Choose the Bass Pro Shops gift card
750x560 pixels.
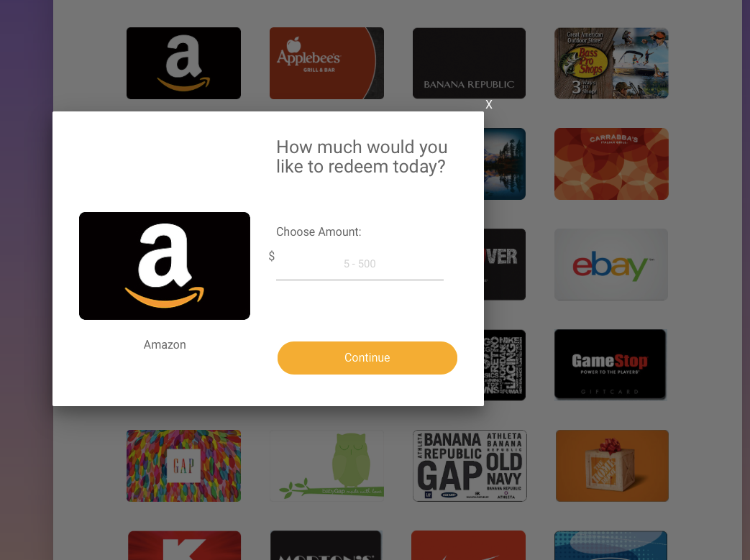pyautogui.click(x=611, y=63)
